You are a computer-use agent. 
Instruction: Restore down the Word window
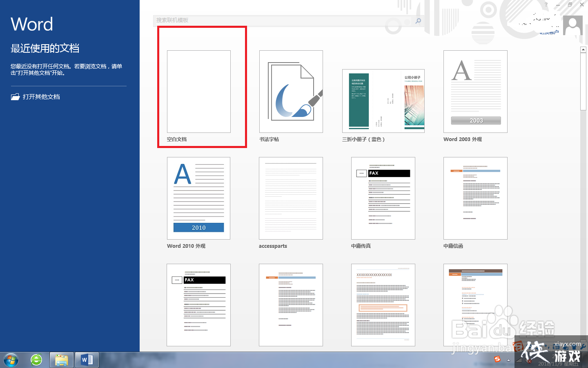point(570,4)
